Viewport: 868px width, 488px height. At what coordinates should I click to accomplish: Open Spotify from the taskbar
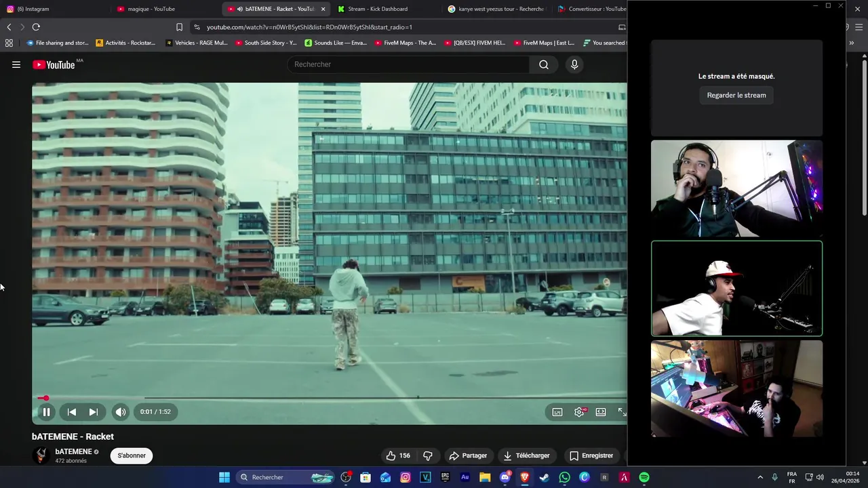tap(644, 477)
